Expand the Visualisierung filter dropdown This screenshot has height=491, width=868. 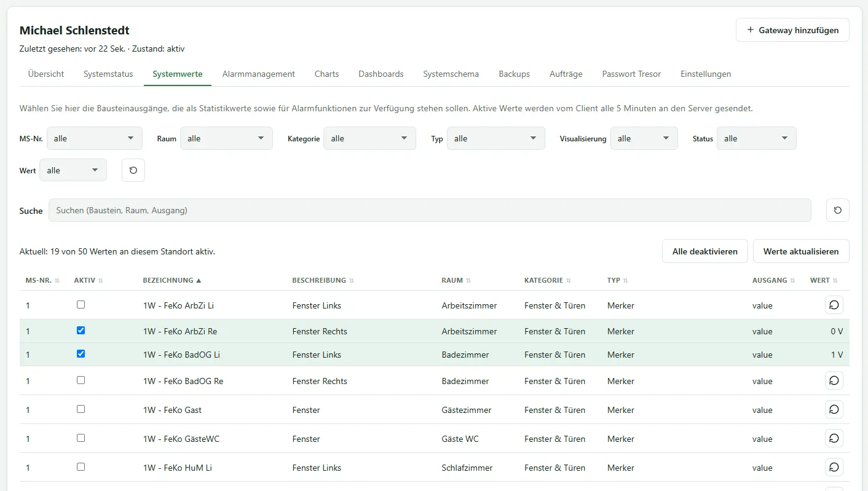coord(644,138)
